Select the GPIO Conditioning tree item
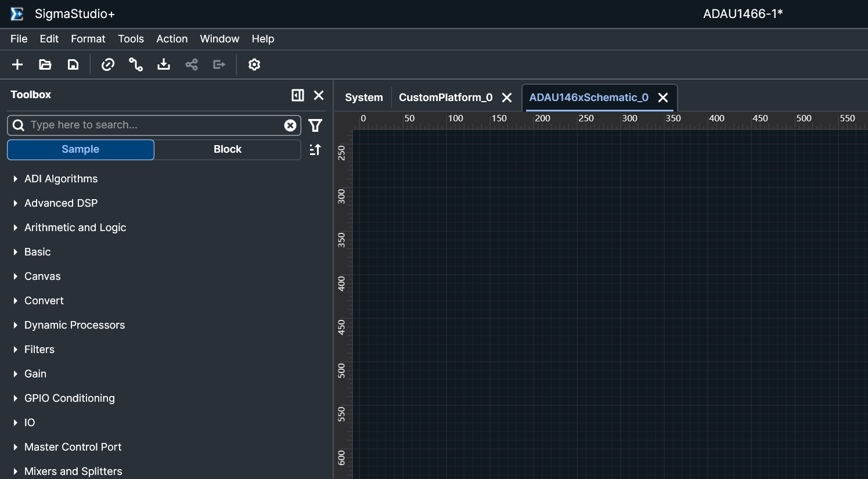868x479 pixels. tap(70, 398)
